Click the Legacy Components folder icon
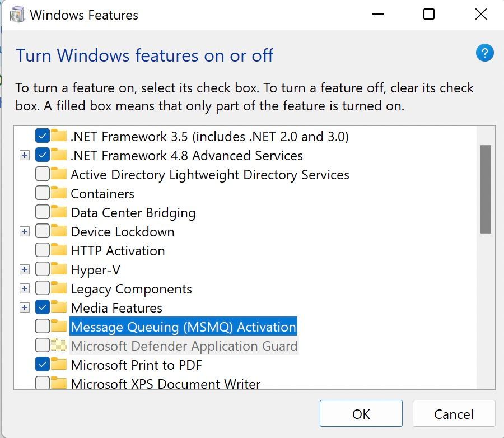The image size is (504, 438). click(x=58, y=288)
